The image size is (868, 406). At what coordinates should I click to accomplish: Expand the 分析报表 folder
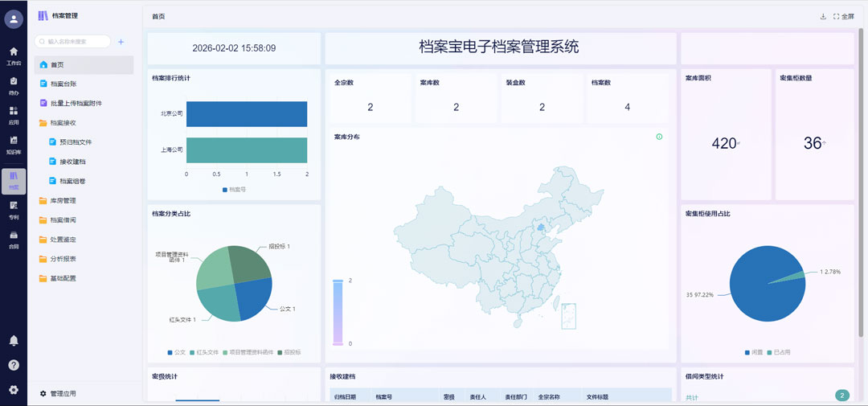pos(63,259)
